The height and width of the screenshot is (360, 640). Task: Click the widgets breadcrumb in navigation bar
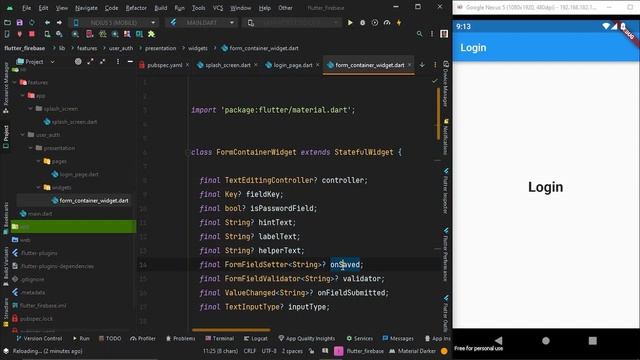tap(198, 48)
